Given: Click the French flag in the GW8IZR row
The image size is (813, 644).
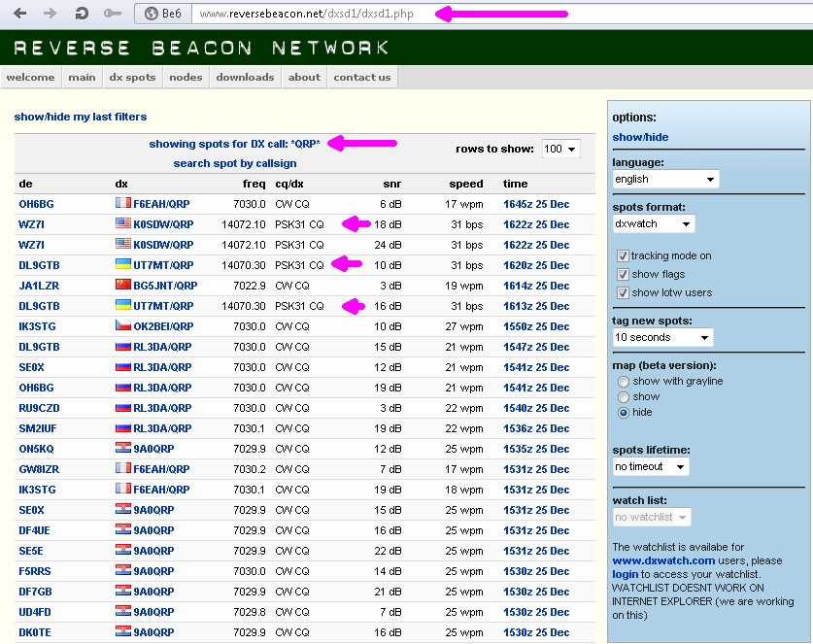Looking at the screenshot, I should 123,468.
